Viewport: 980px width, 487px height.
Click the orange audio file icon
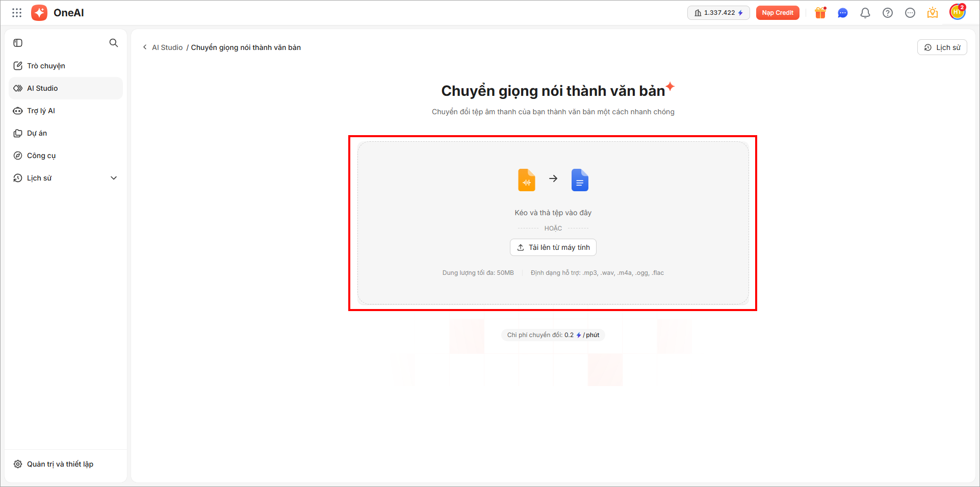(x=527, y=180)
